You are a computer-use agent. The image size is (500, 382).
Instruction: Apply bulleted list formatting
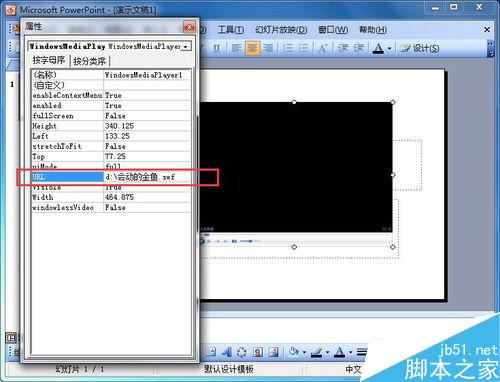303,48
